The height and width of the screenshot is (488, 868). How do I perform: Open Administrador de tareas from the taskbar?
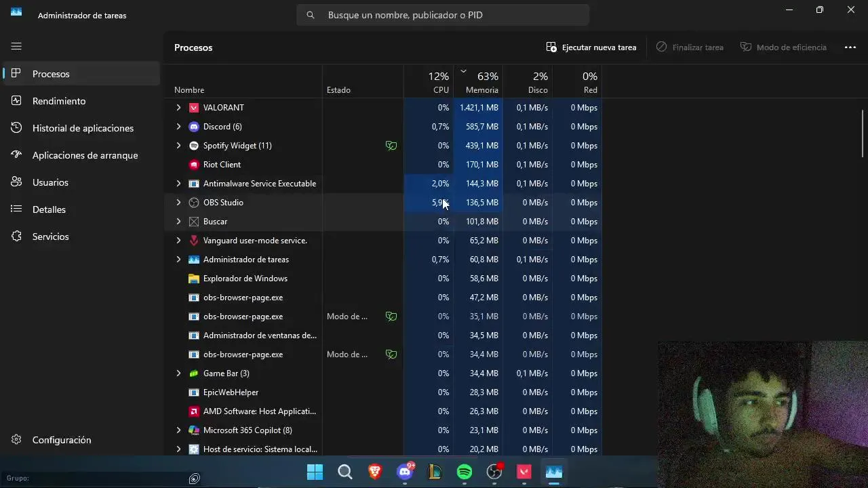[x=554, y=472]
